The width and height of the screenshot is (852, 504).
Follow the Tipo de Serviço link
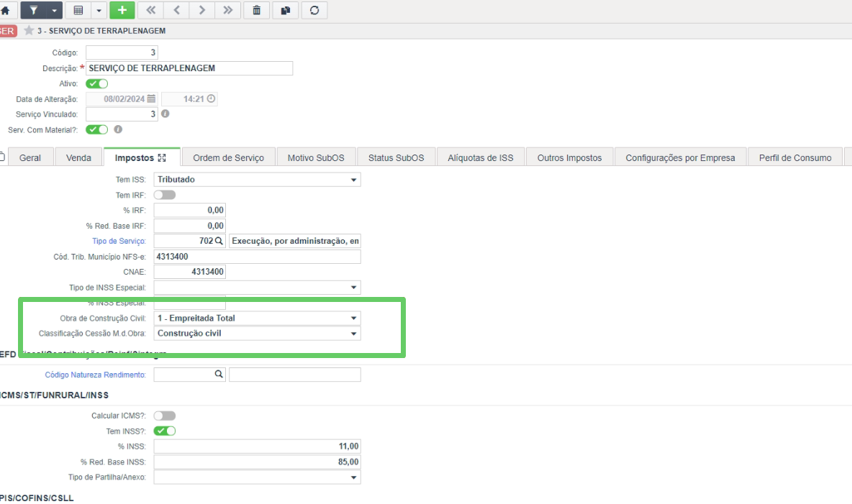tap(119, 241)
